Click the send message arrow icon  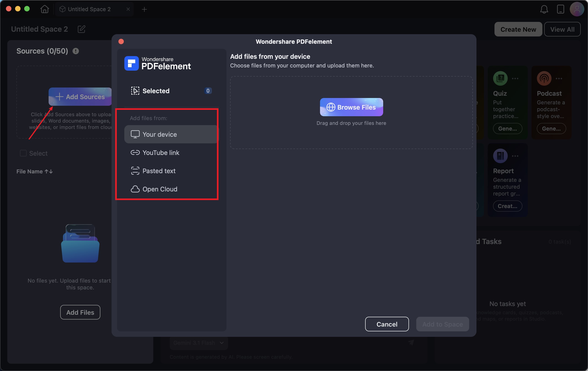(411, 343)
